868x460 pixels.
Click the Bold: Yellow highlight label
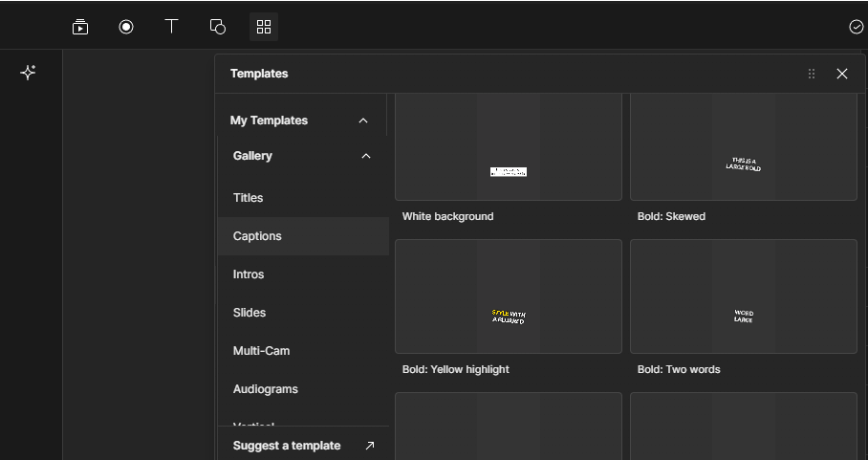(456, 369)
